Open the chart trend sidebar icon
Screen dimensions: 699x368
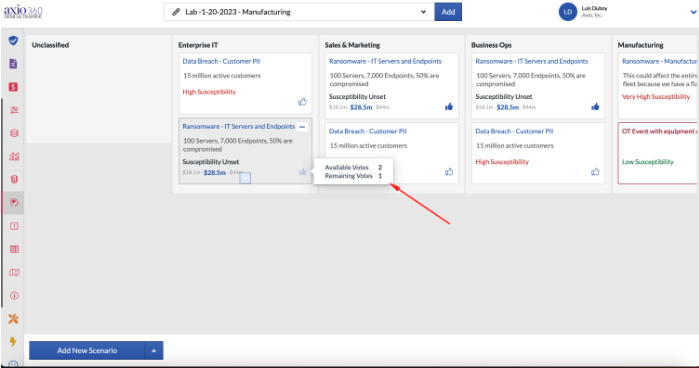14,156
